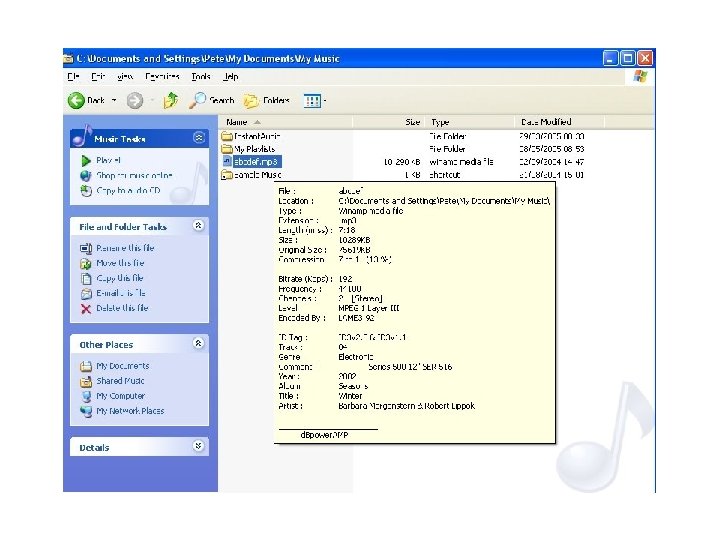Select the InstantMusic folder icon
This screenshot has height=540, width=720.
(x=227, y=136)
